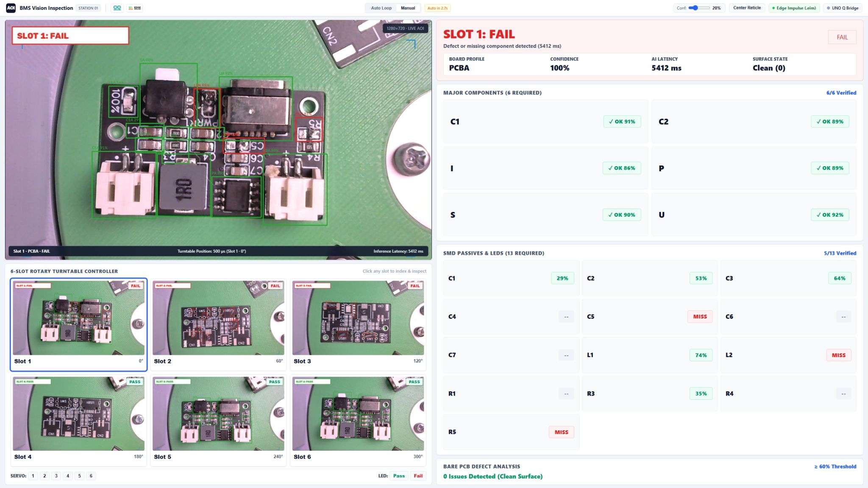Viewport: 868px width, 488px height.
Task: Move servo to position 1
Action: click(33, 476)
